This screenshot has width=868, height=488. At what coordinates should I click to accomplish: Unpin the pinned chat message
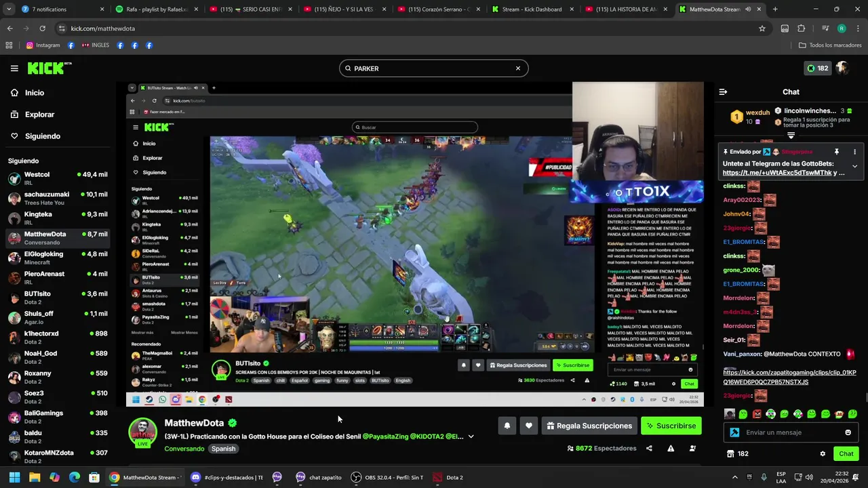point(836,152)
